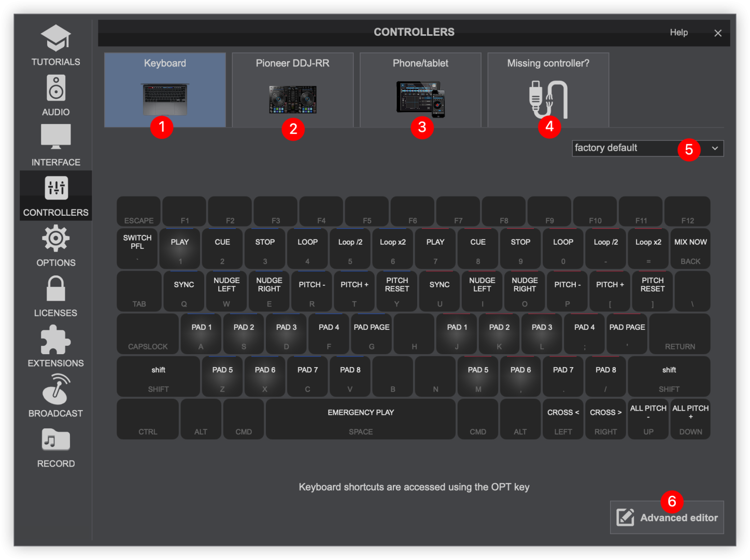
Task: Click the EMERGENCY PLAY space bar key
Action: [x=361, y=419]
